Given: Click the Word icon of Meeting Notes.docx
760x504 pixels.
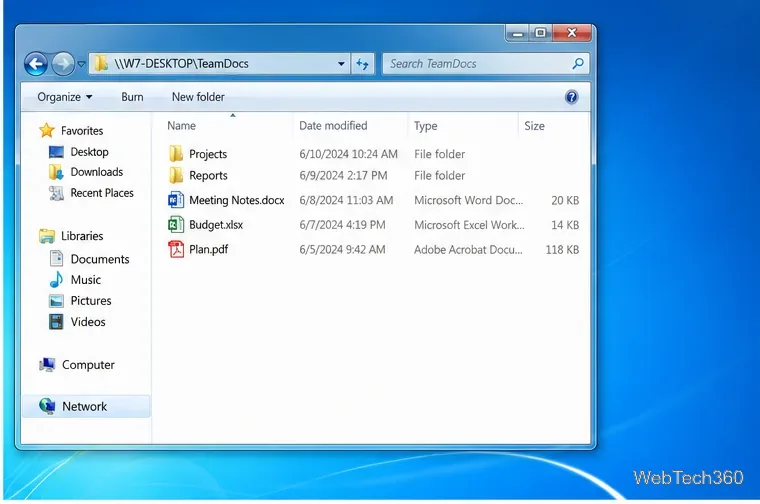Looking at the screenshot, I should pos(176,200).
